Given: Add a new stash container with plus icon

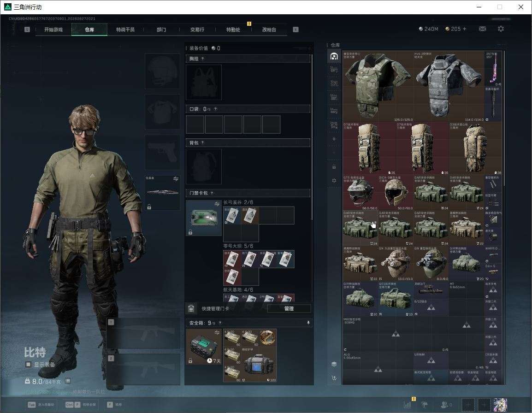Looking at the screenshot, I should point(334,139).
